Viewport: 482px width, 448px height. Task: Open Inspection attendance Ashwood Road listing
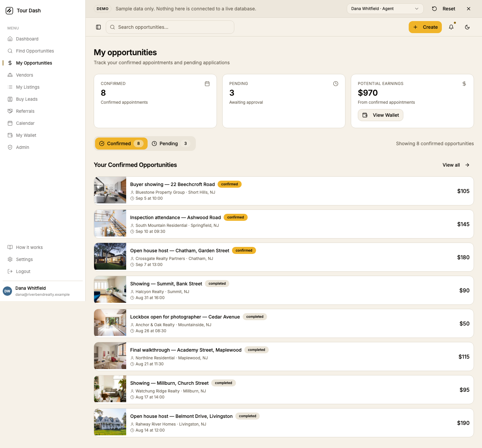click(x=284, y=224)
